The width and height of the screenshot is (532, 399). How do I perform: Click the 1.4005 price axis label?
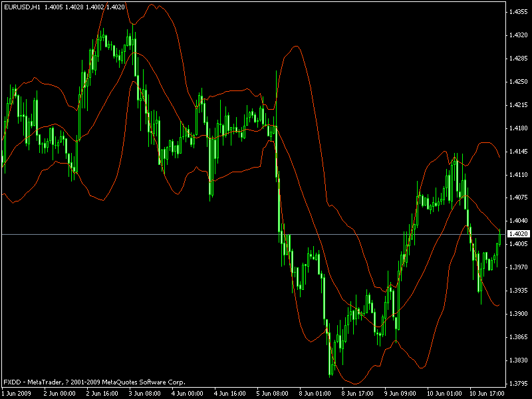click(x=519, y=244)
